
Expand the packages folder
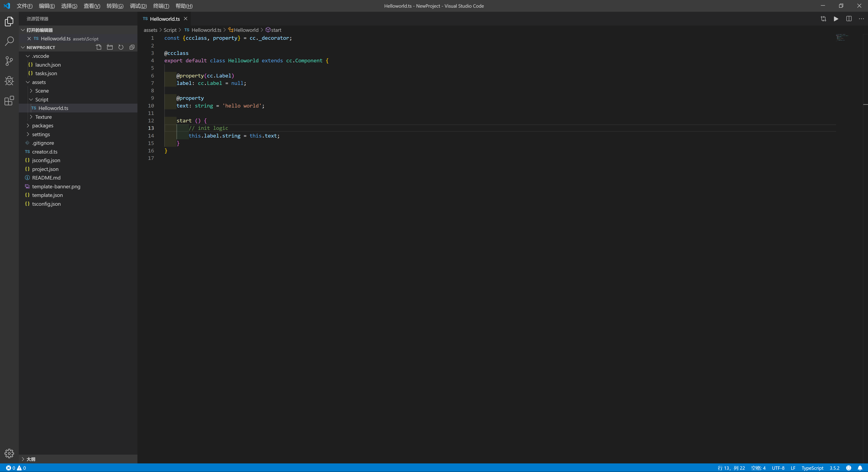[42, 126]
